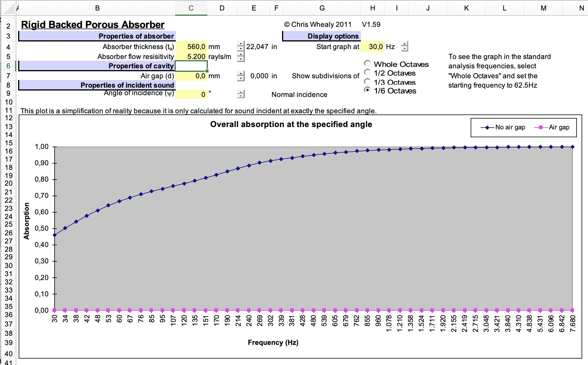Click the select-all corner of the sheet
Image resolution: width=588 pixels, height=365 pixels.
8,8
